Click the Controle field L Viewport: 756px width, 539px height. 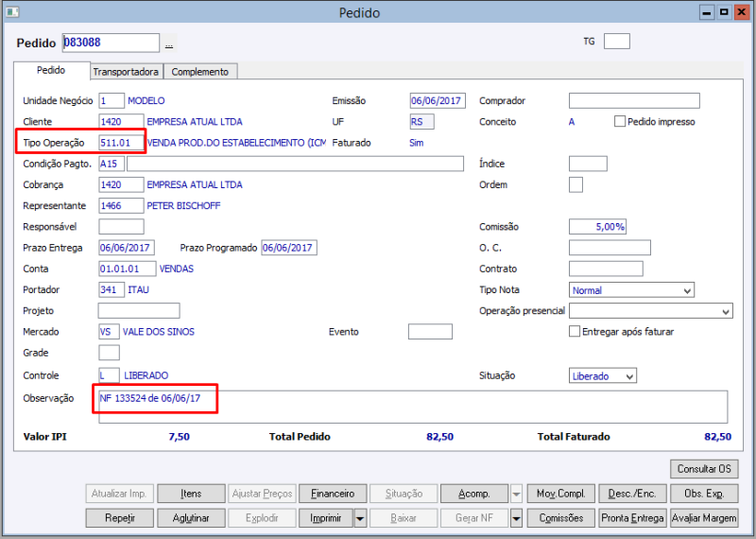(x=109, y=375)
